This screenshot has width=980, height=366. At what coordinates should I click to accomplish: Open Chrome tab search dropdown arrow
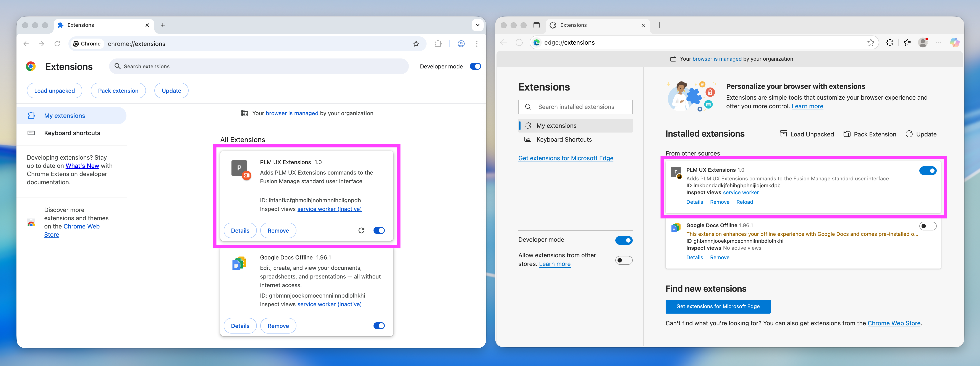coord(477,25)
